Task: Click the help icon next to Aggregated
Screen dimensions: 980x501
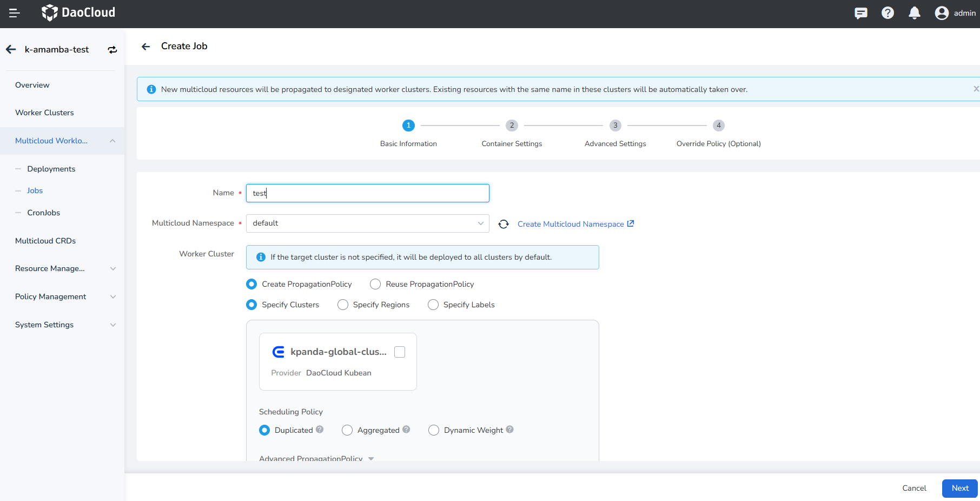Action: click(x=406, y=430)
